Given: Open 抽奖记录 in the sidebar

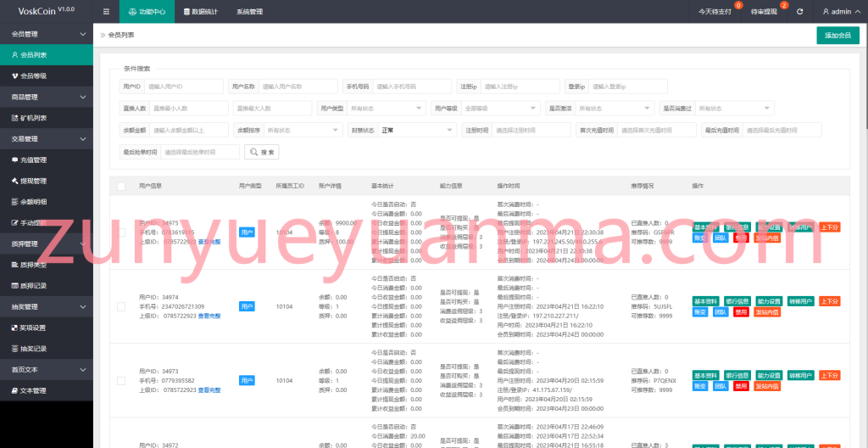Looking at the screenshot, I should tap(47, 349).
